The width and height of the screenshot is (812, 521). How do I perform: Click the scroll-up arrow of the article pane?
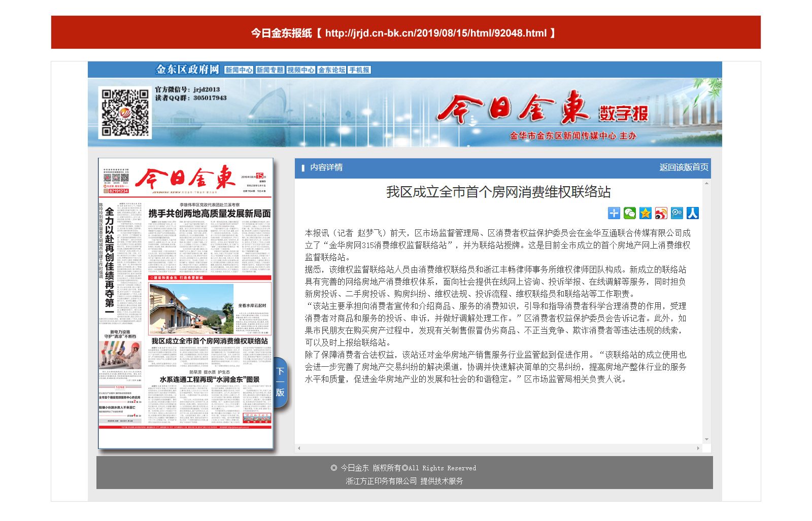(x=706, y=184)
